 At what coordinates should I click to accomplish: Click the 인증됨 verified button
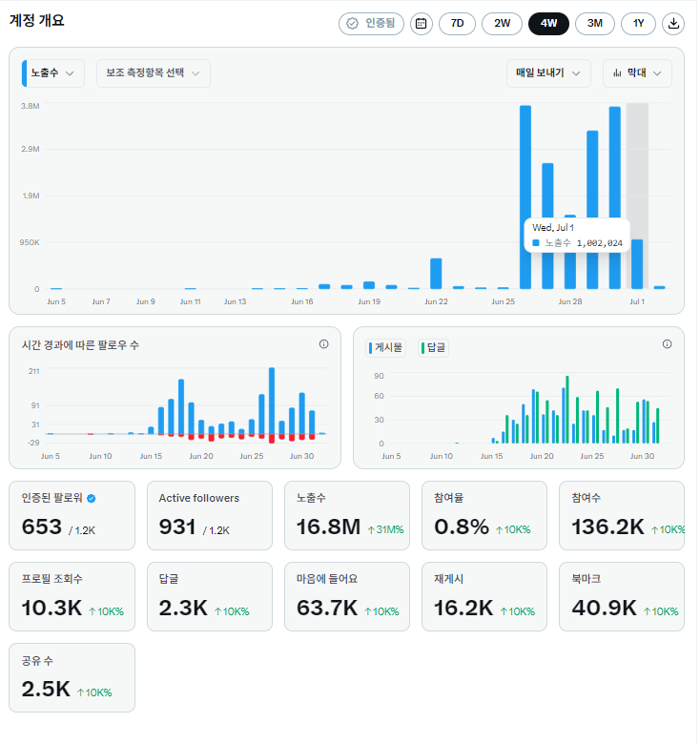(372, 23)
